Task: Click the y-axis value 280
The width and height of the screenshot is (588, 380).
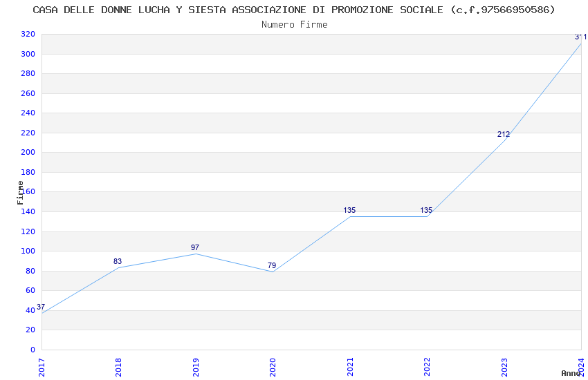Action: point(28,73)
